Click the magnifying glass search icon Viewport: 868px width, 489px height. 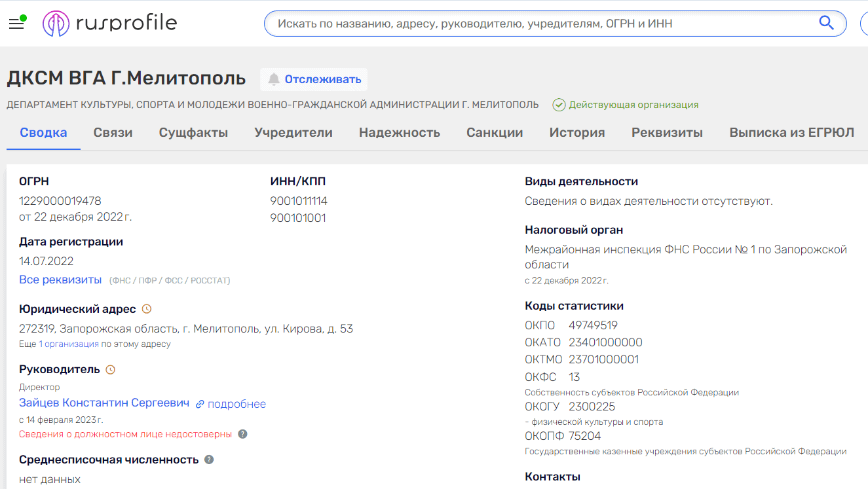(x=826, y=24)
